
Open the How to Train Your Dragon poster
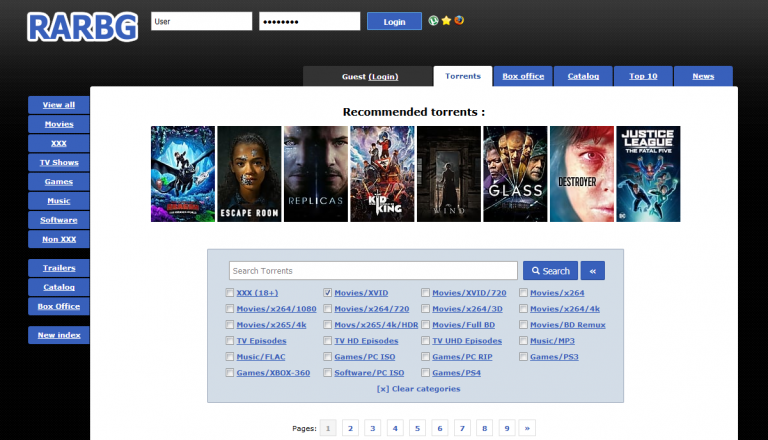coord(183,174)
